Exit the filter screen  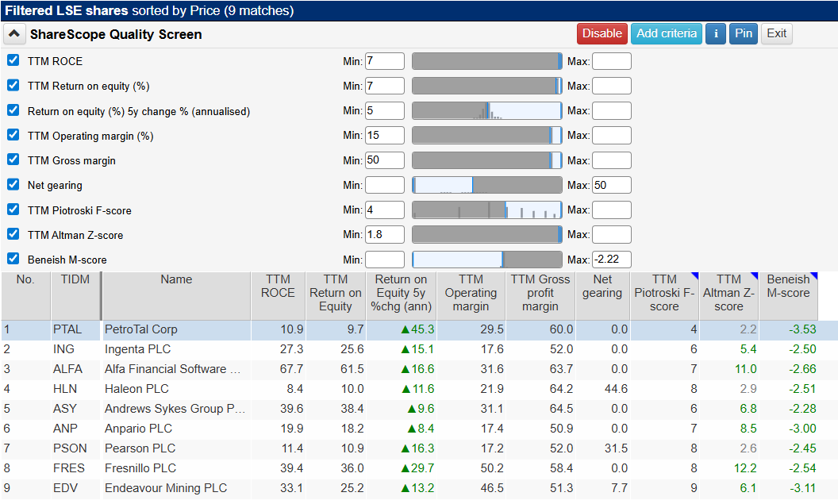[777, 33]
